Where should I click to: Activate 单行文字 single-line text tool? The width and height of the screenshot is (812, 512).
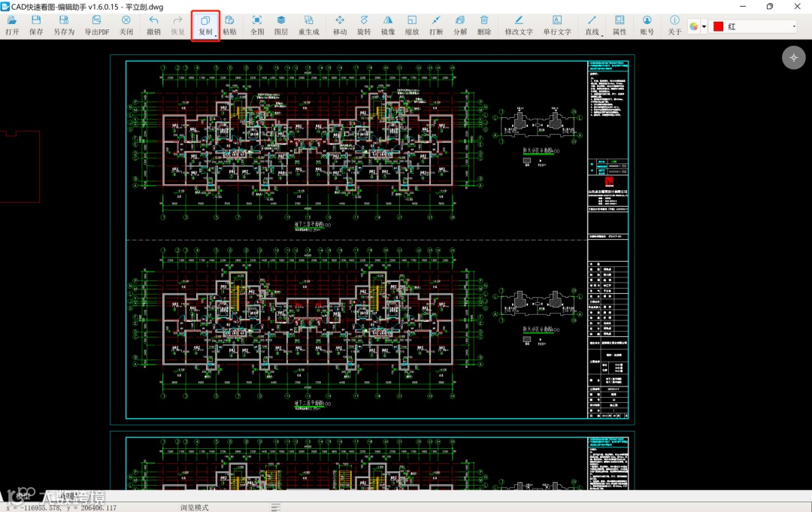[x=557, y=26]
